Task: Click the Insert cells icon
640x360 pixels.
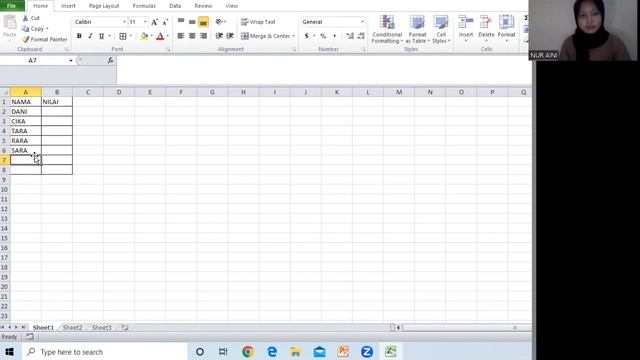Action: 465,22
